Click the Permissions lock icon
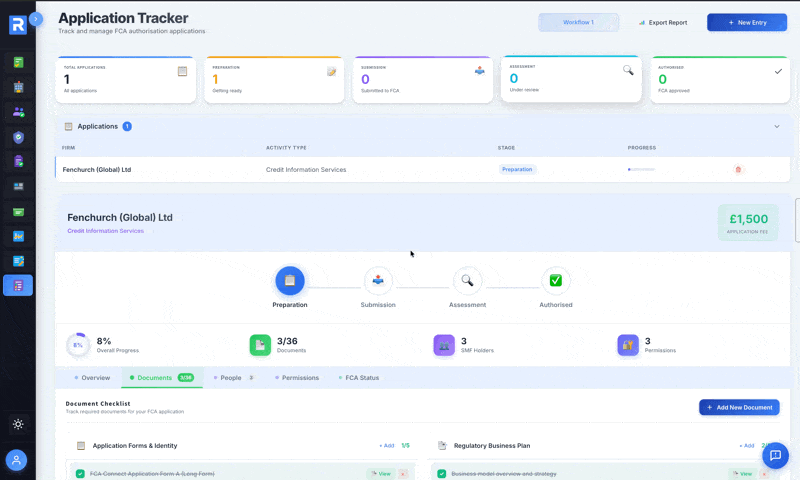 628,345
